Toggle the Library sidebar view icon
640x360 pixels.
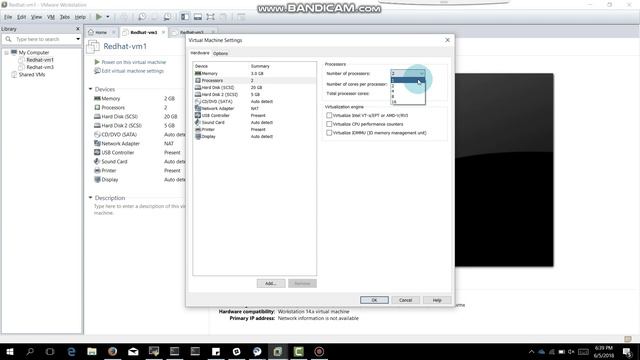[185, 17]
